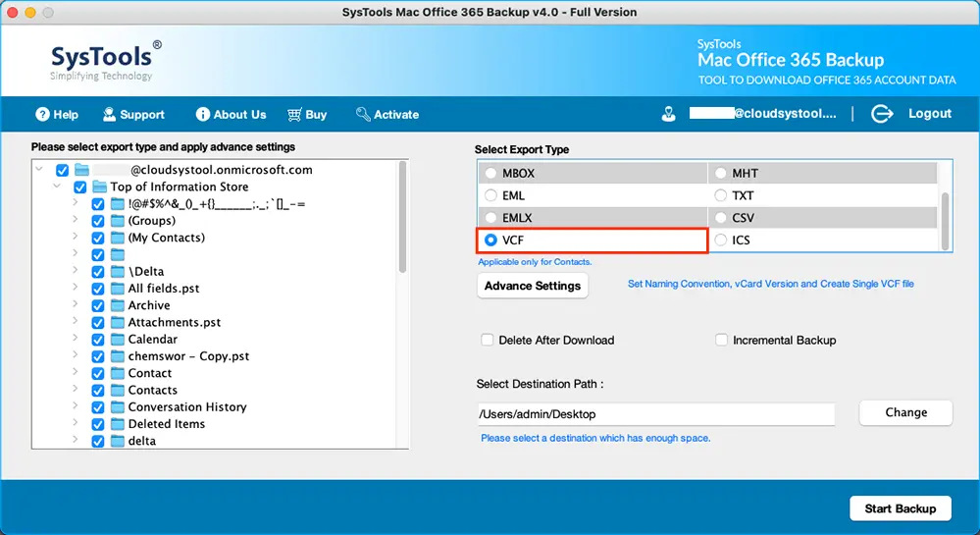Viewport: 980px width, 535px height.
Task: Click the root mailbox folder icon
Action: click(x=81, y=170)
